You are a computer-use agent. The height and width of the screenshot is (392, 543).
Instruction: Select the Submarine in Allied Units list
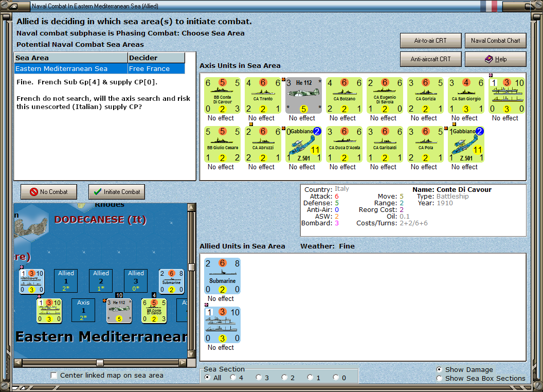click(222, 276)
